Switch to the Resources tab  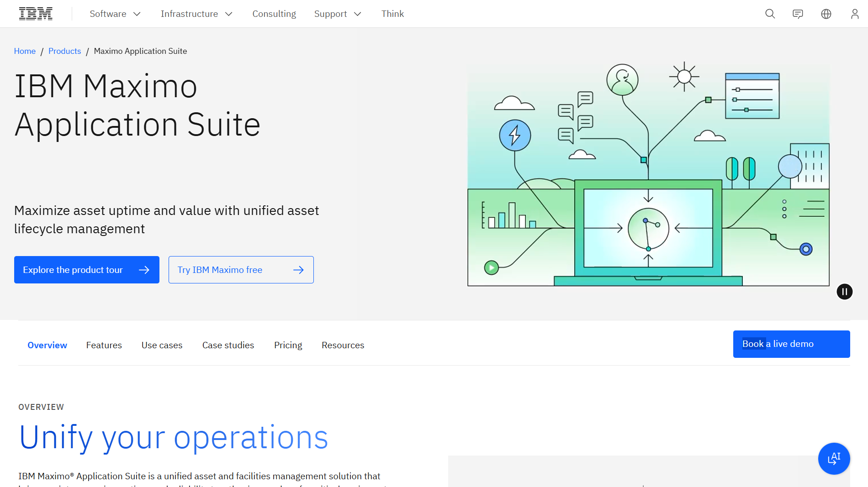pos(343,345)
